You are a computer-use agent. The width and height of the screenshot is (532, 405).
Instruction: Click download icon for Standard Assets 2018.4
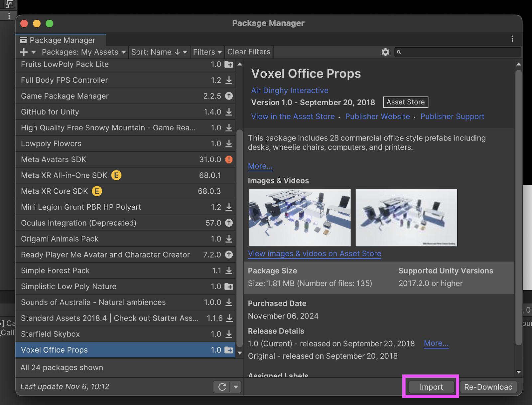click(x=229, y=318)
